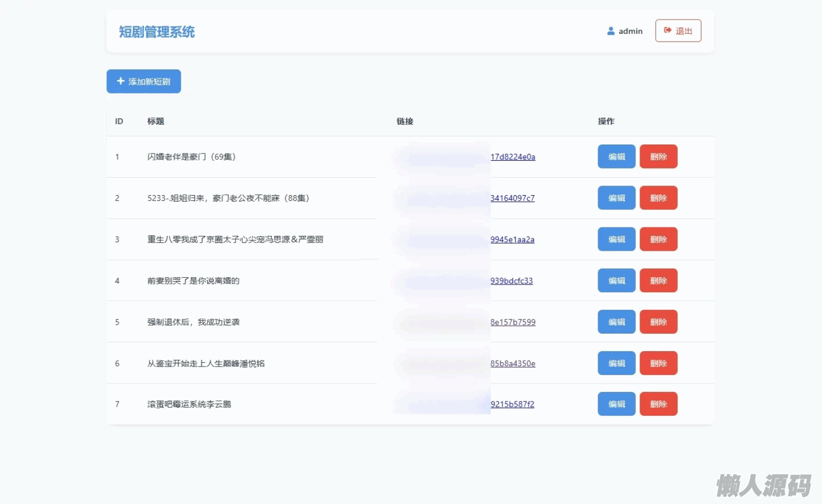822x504 pixels.
Task: Open the link ending in 34164097c7
Action: click(512, 198)
